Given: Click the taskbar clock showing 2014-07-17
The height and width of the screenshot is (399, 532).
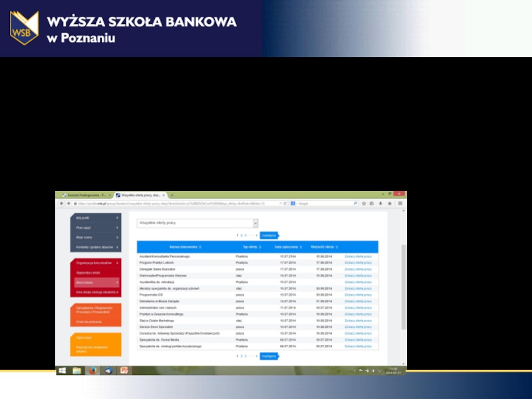Looking at the screenshot, I should 393,371.
